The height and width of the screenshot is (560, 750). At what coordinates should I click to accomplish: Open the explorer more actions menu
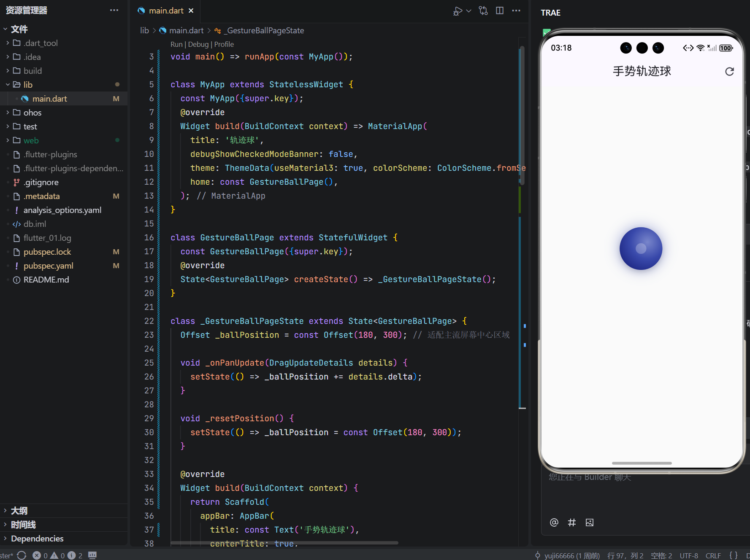[x=114, y=10]
